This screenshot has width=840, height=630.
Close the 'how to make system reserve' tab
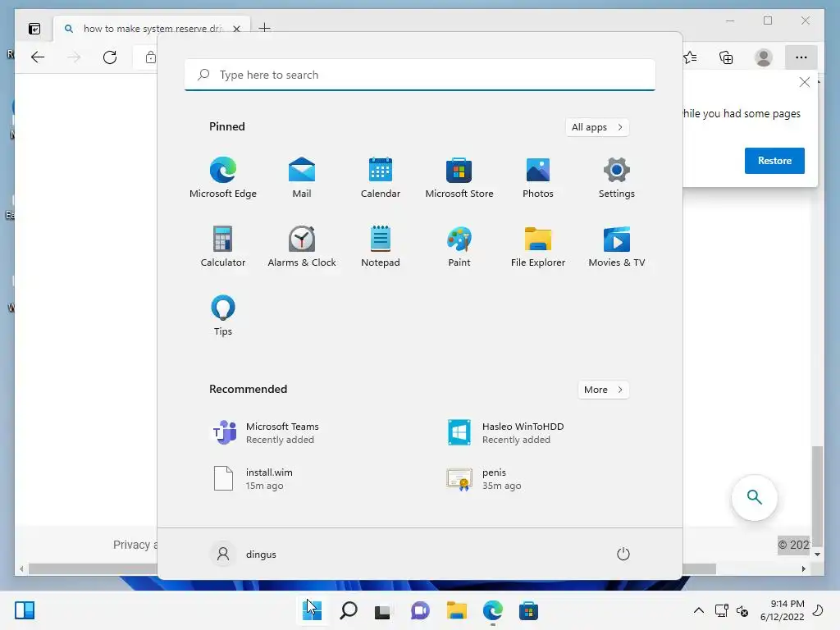point(236,29)
